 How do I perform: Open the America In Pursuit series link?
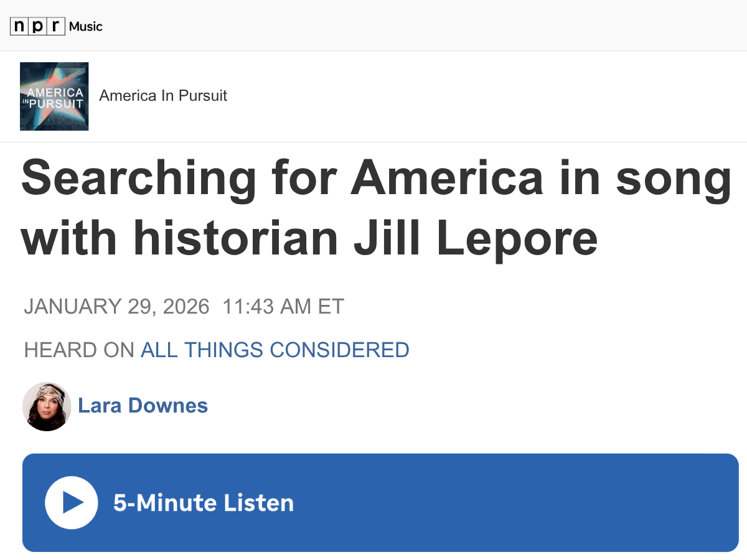click(x=163, y=96)
